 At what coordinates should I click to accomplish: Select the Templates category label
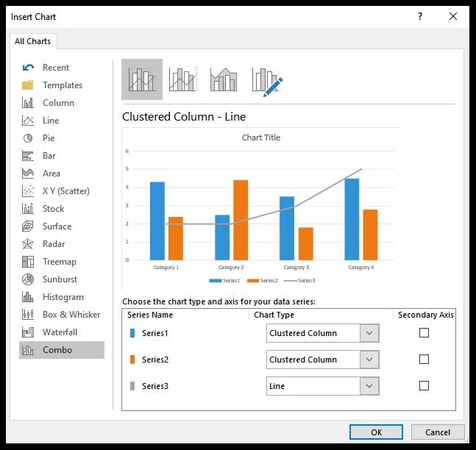point(63,85)
